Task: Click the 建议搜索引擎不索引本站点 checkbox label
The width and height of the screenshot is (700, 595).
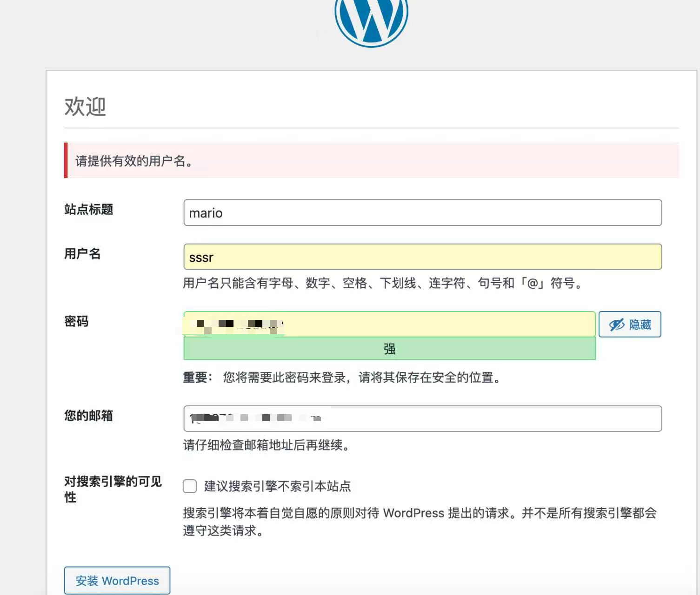Action: pos(277,486)
